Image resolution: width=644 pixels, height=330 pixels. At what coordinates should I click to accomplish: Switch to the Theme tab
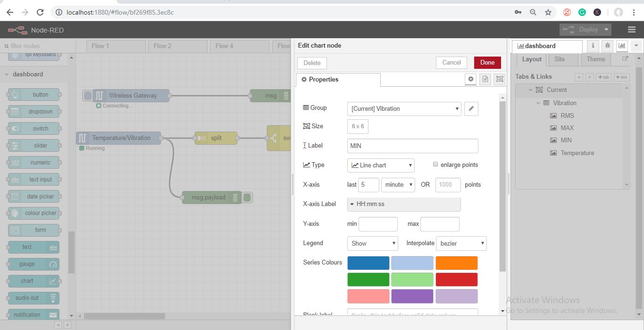(x=595, y=59)
